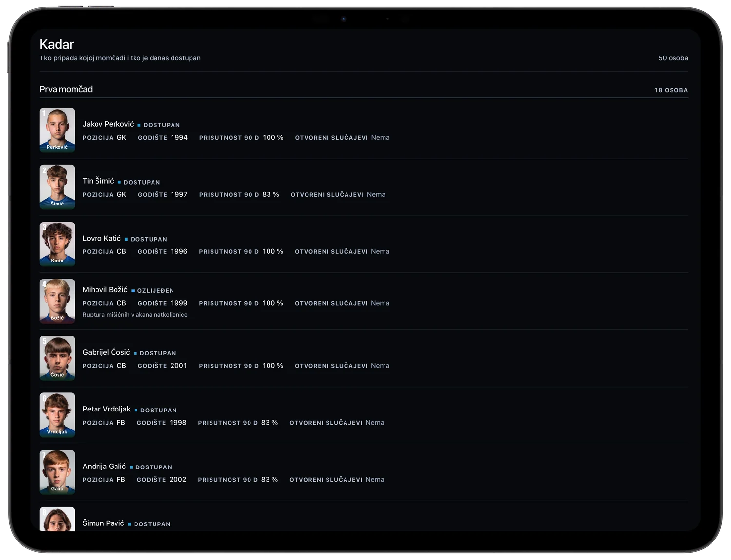
Task: Click position FB in Petar Vrdoljak's row
Action: [121, 423]
